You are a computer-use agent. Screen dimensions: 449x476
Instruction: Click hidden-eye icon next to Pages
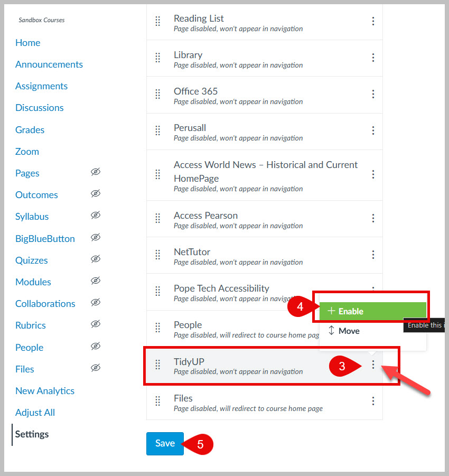point(95,172)
